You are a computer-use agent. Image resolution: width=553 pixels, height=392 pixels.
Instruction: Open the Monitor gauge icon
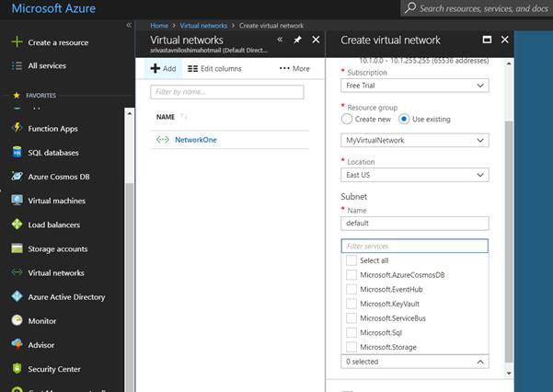17,320
